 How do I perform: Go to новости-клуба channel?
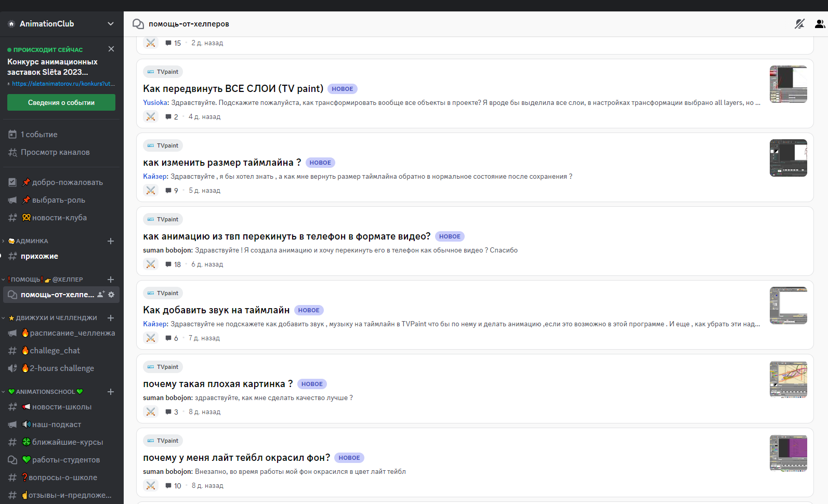tap(61, 218)
